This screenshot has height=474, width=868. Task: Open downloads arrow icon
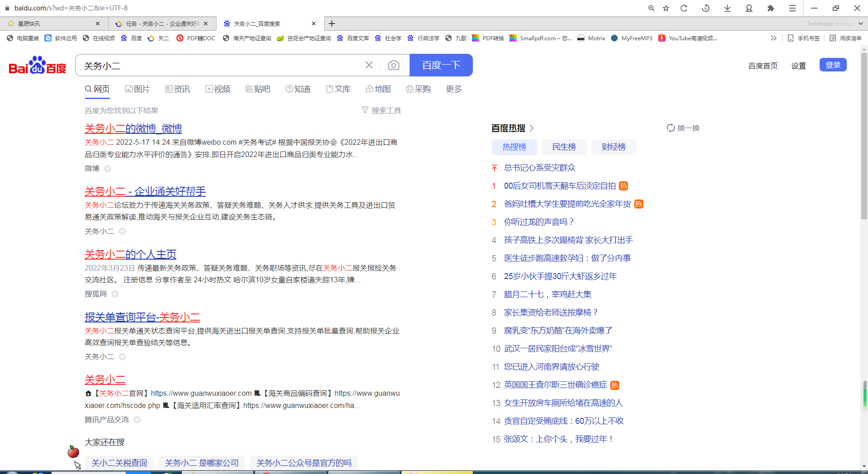pos(727,8)
